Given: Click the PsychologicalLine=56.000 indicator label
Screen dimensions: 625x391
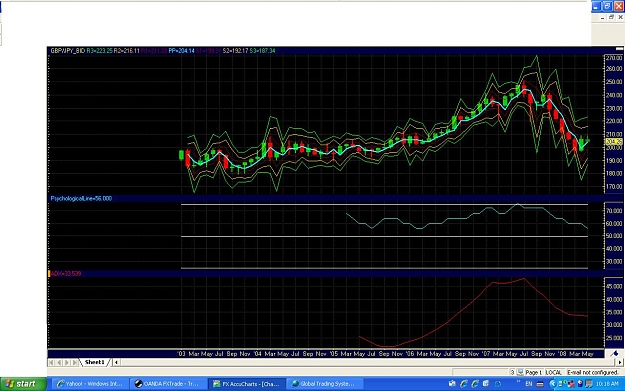Looking at the screenshot, I should point(81,198).
